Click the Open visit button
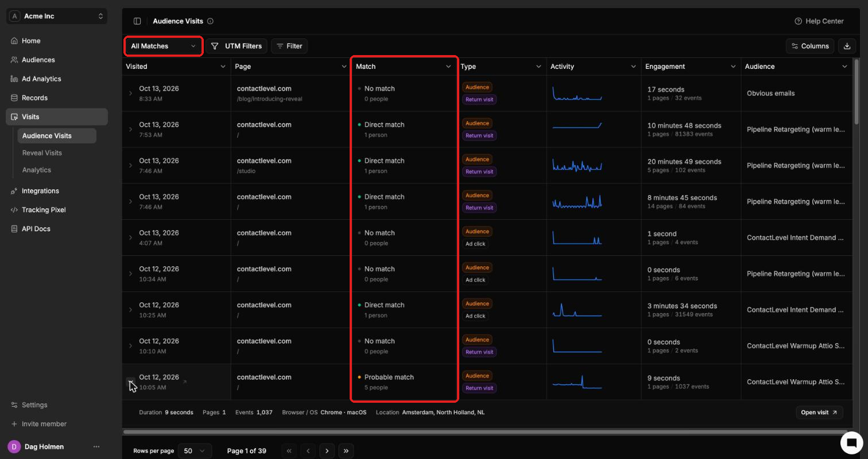Screen dimensions: 868x459 point(819,412)
